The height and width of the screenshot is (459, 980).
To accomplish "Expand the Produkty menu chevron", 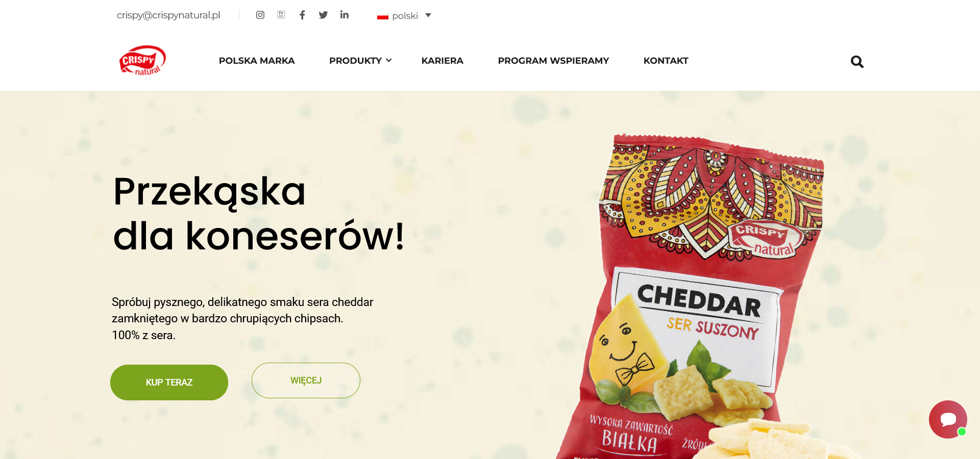I will point(389,60).
